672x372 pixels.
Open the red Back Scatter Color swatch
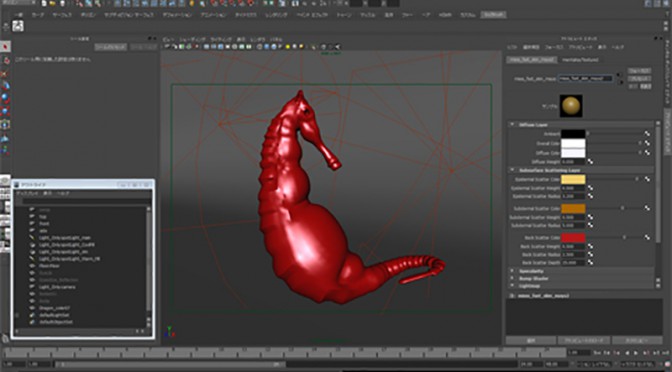tap(573, 237)
